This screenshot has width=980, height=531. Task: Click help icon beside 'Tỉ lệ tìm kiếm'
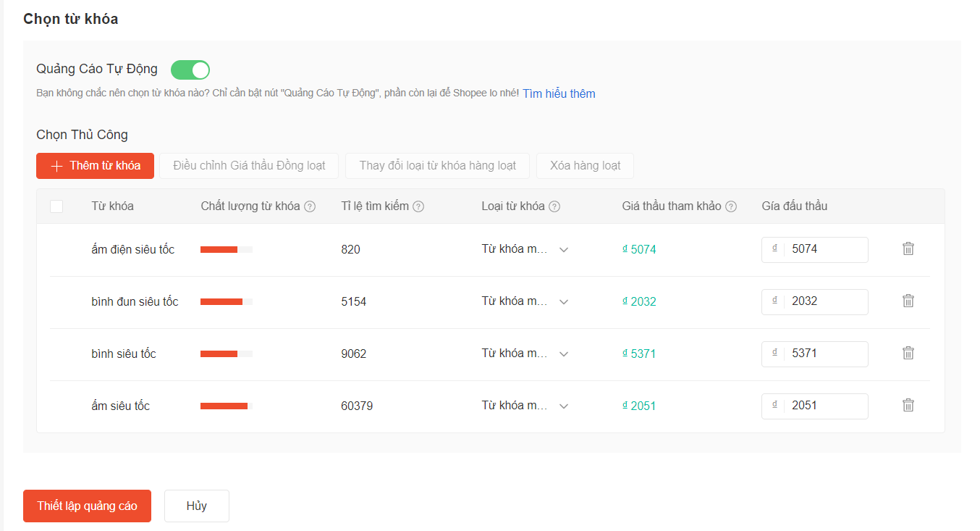click(x=418, y=206)
